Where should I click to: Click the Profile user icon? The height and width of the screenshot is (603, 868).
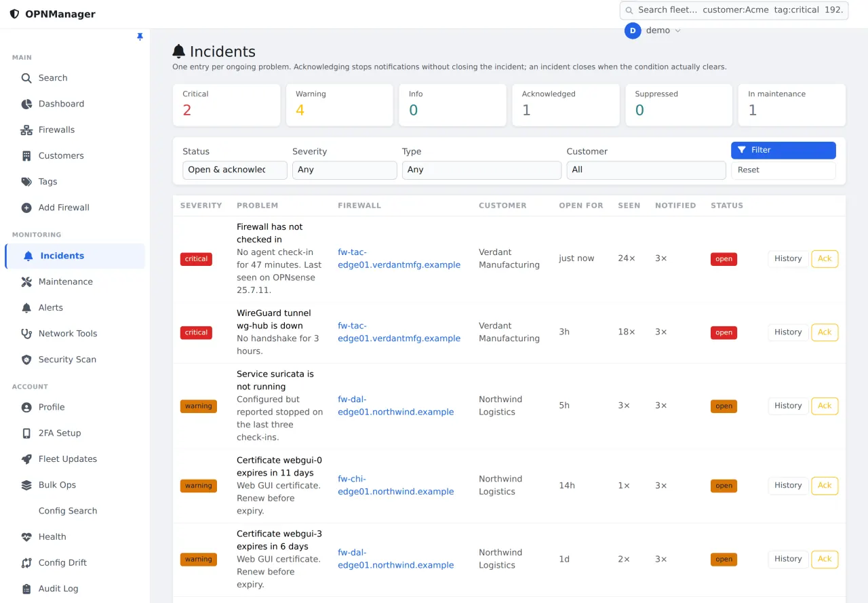pyautogui.click(x=26, y=407)
